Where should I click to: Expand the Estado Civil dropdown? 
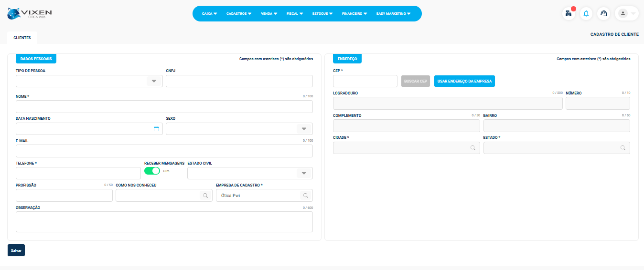click(x=303, y=173)
